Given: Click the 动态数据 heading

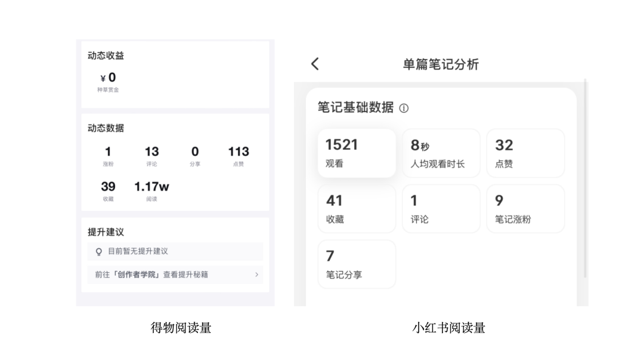Looking at the screenshot, I should click(106, 128).
